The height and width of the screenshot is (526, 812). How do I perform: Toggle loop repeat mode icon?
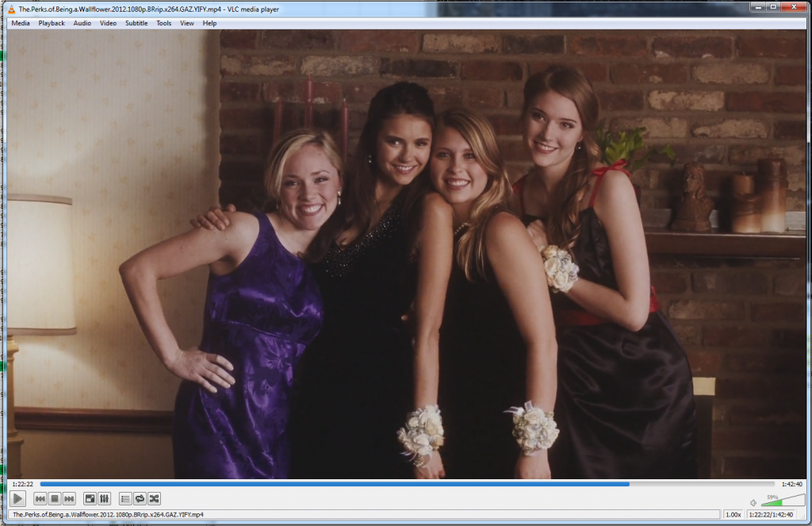click(x=140, y=498)
